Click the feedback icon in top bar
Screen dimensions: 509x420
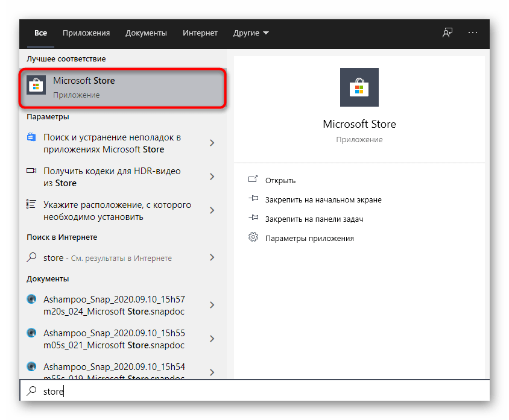coord(447,33)
